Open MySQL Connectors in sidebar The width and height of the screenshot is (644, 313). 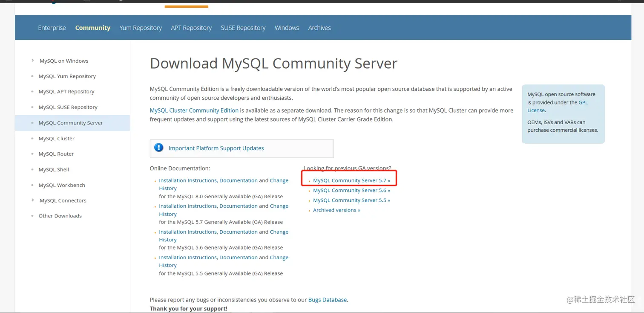[63, 200]
